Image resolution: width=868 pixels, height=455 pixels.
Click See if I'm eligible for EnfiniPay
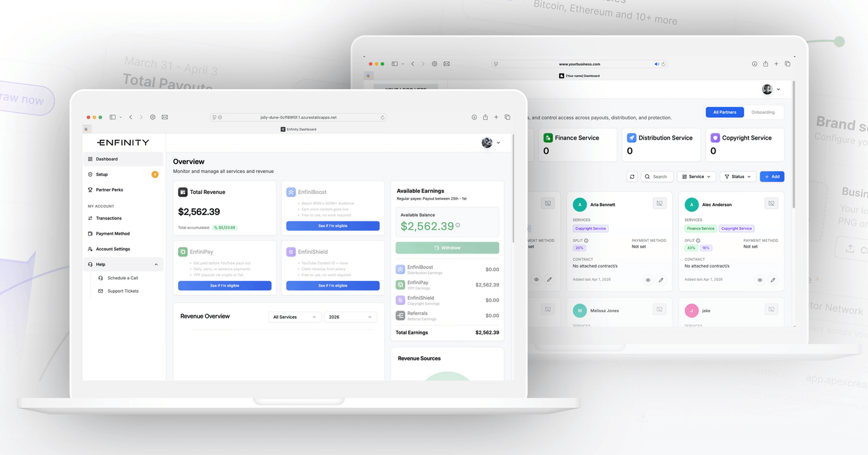[x=225, y=285]
